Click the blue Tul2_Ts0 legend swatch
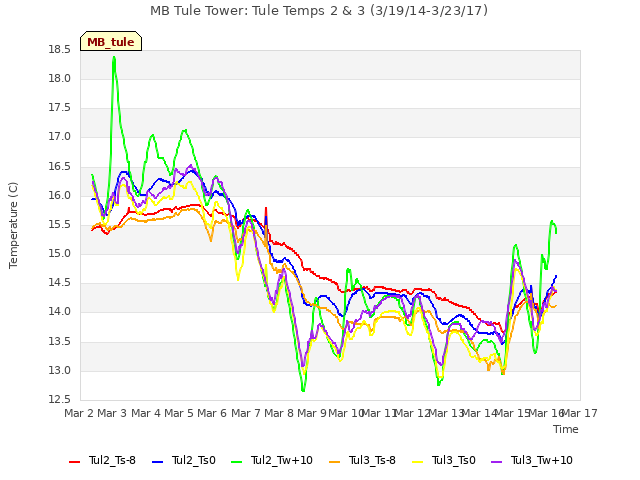The height and width of the screenshot is (480, 640). tap(158, 462)
